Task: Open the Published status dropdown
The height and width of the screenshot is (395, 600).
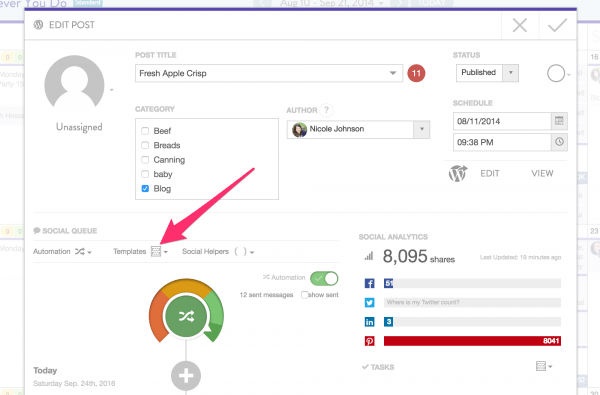Action: pyautogui.click(x=487, y=73)
